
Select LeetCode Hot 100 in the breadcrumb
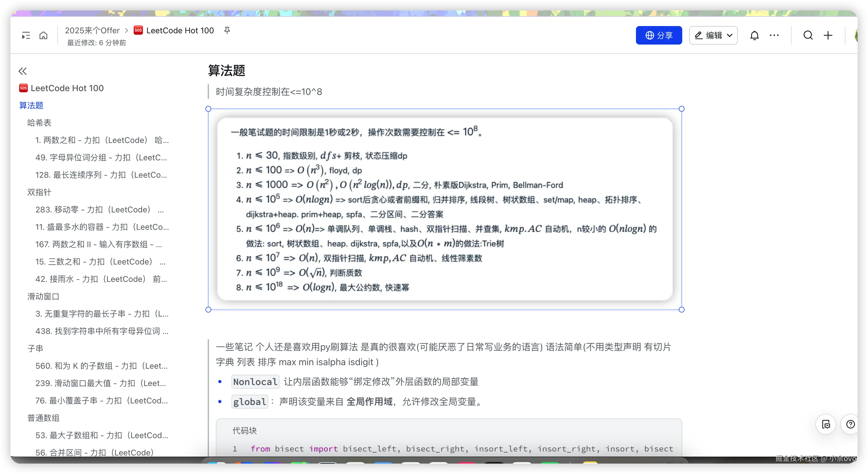click(x=180, y=30)
